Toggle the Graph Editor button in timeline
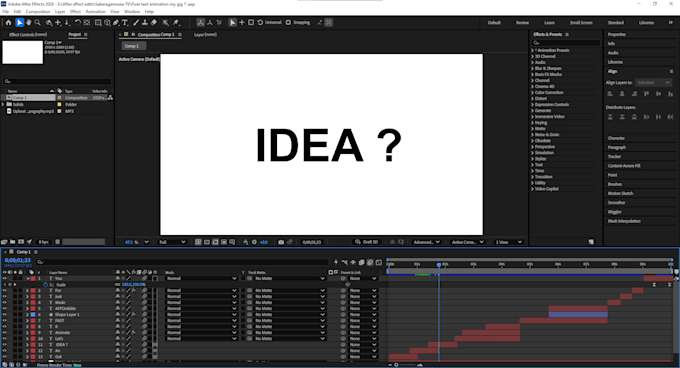The width and height of the screenshot is (680, 368). coord(379,262)
